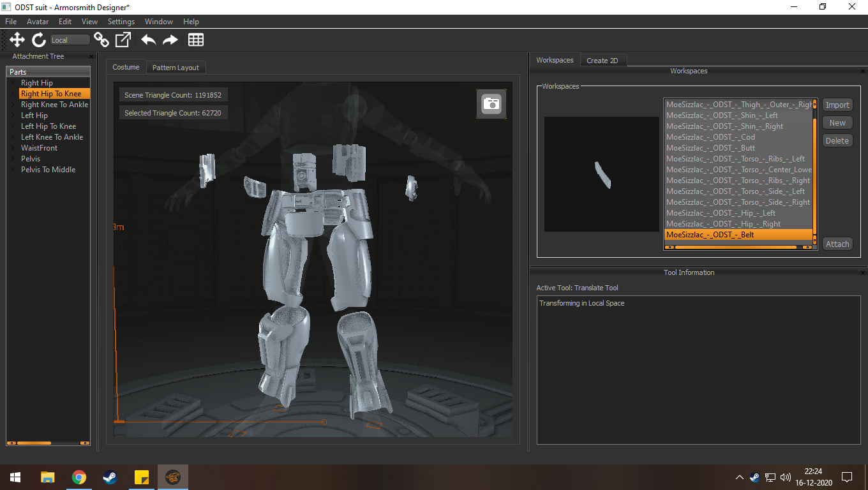The image size is (868, 490).
Task: Click the external export arrow icon
Action: click(123, 40)
